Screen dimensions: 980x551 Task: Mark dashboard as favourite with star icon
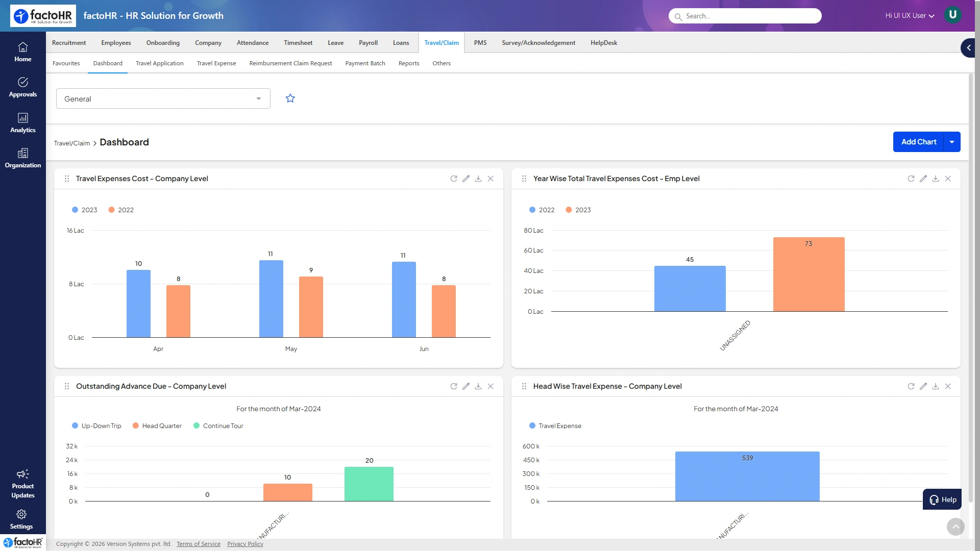(x=290, y=98)
